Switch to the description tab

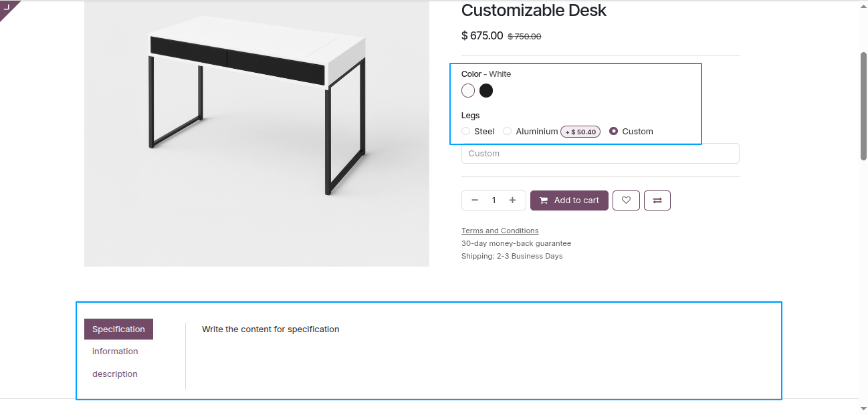(115, 374)
